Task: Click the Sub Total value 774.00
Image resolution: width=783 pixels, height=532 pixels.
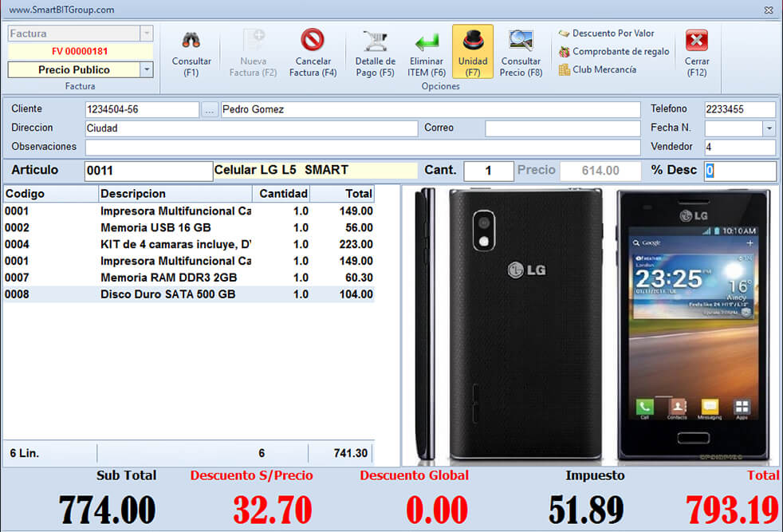Action: click(x=107, y=510)
